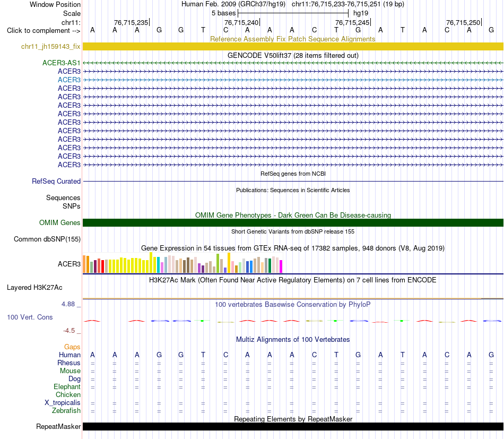Click the hg19 text beside the scale bar
Screen dimensions: 504x439
point(361,13)
